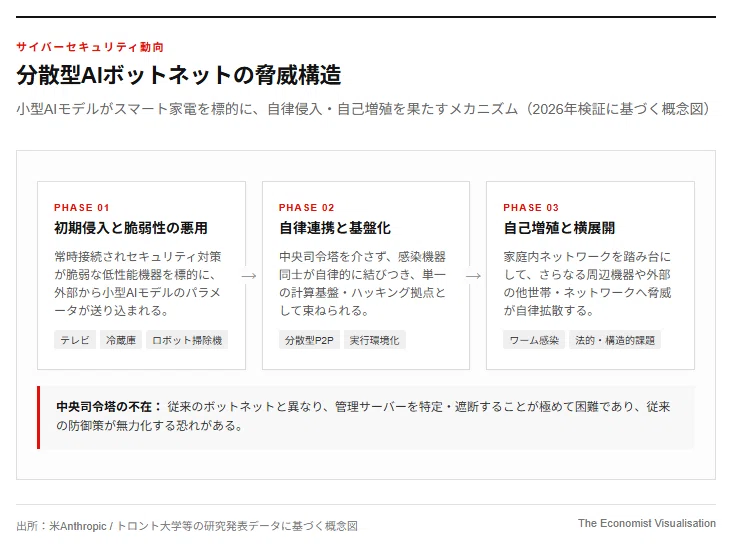Click the bold label '中央司令塔の不在：'
This screenshot has width=732, height=548.
[x=109, y=407]
